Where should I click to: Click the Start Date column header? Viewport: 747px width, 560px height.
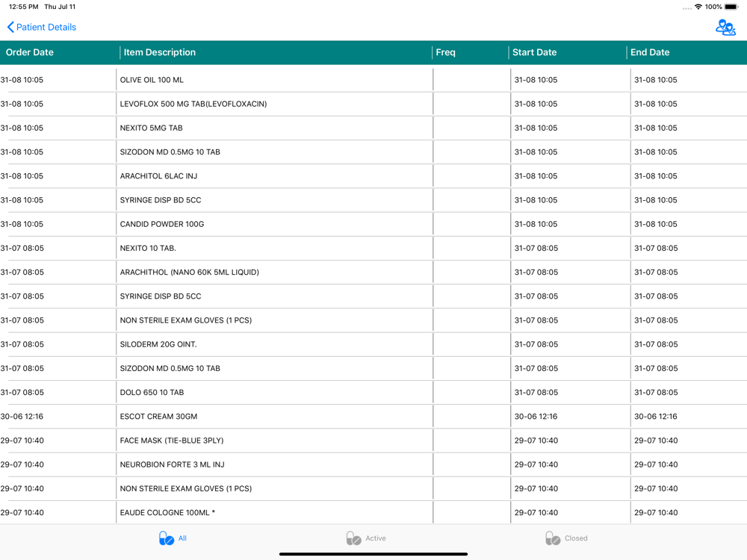coord(535,52)
